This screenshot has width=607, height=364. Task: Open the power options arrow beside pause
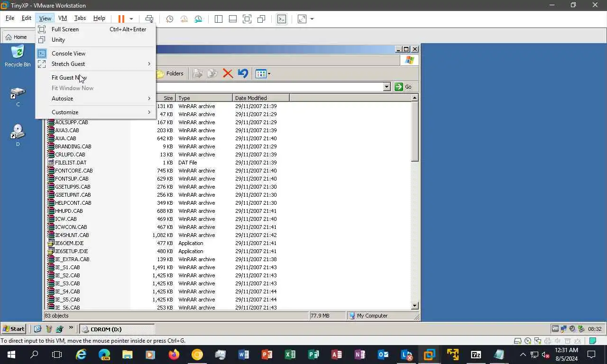click(x=131, y=19)
